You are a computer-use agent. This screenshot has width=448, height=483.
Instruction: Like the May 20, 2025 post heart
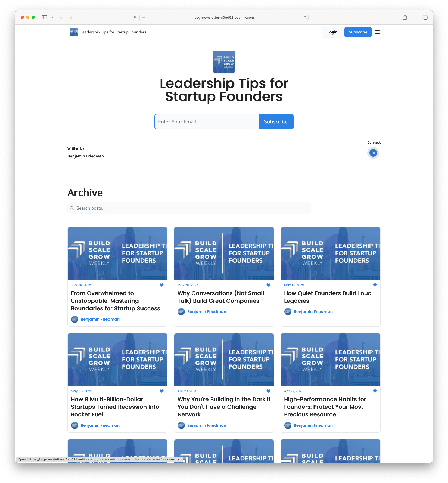tap(268, 285)
